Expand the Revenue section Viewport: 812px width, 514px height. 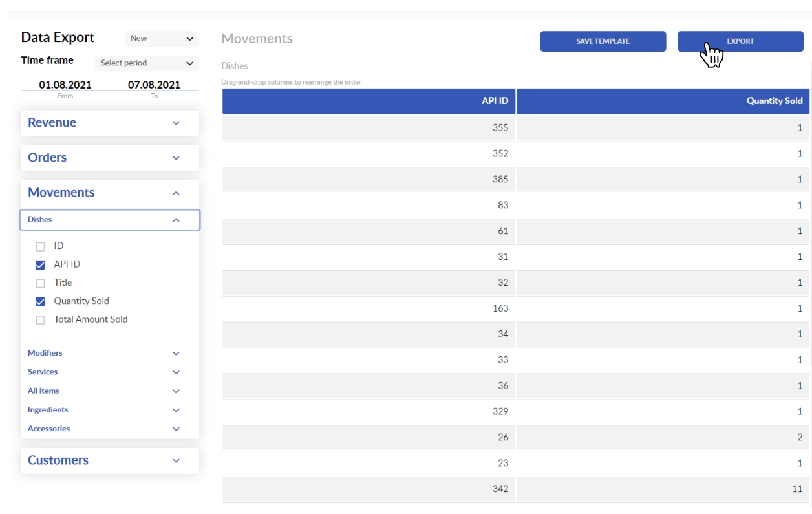[x=110, y=123]
